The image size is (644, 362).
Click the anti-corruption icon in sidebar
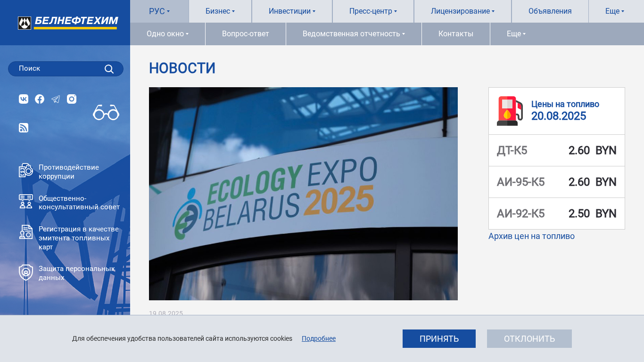tap(26, 170)
